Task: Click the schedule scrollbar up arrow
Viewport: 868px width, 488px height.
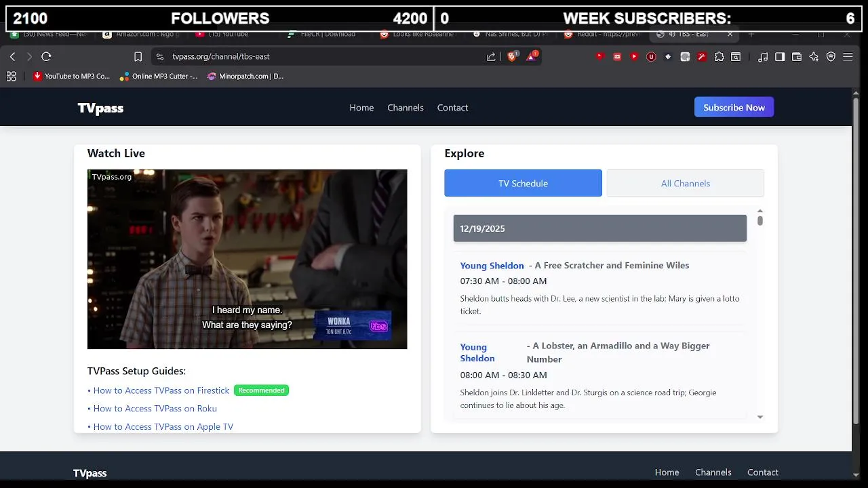Action: coord(760,211)
